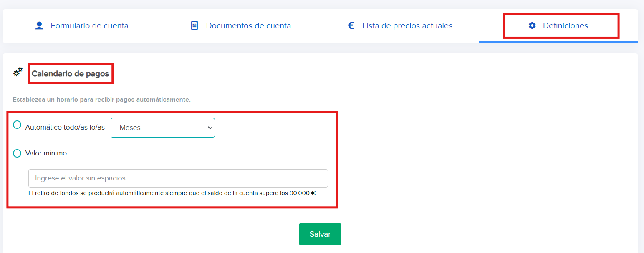Select the 'Valor mínimo' radio button
Screen dimensions: 644x253
coord(17,153)
